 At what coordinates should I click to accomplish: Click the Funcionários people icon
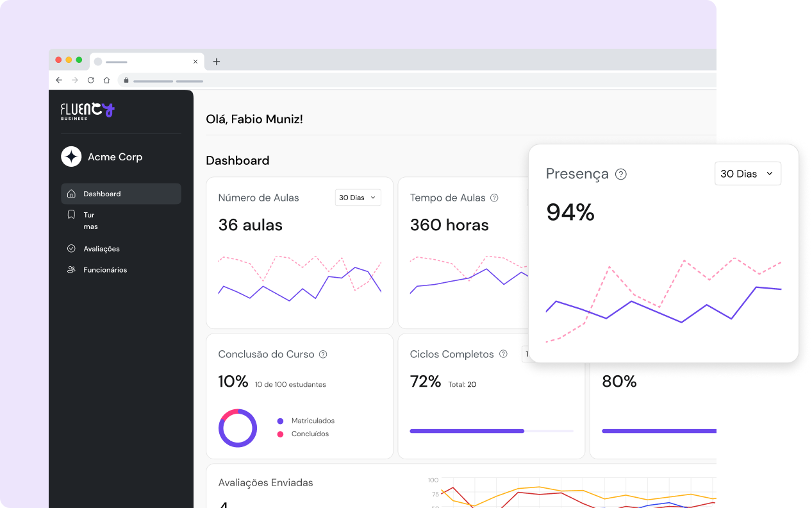click(72, 270)
